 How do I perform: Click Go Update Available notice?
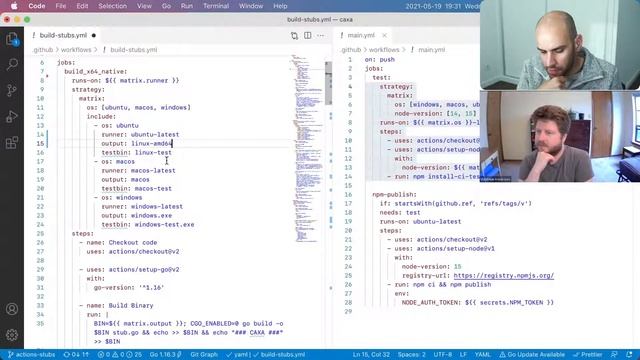pyautogui.click(x=532, y=354)
